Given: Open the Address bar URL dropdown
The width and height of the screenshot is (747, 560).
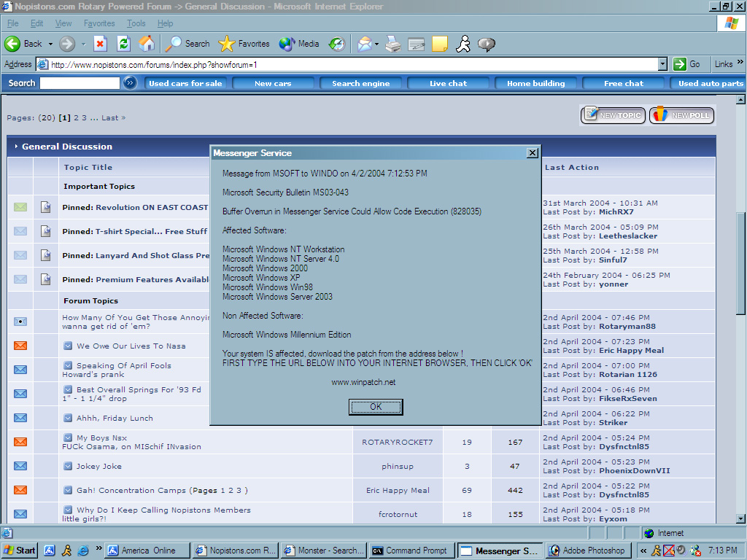Looking at the screenshot, I should [662, 64].
